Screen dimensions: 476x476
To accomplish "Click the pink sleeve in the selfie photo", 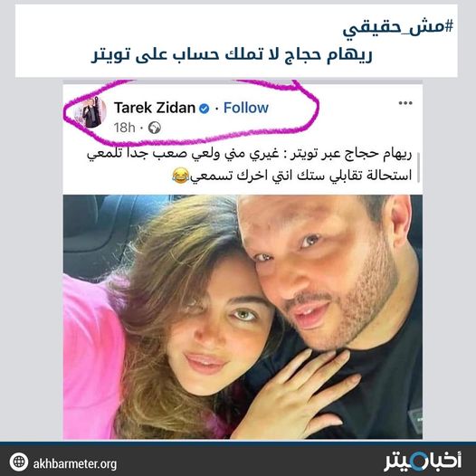I will [x=91, y=358].
